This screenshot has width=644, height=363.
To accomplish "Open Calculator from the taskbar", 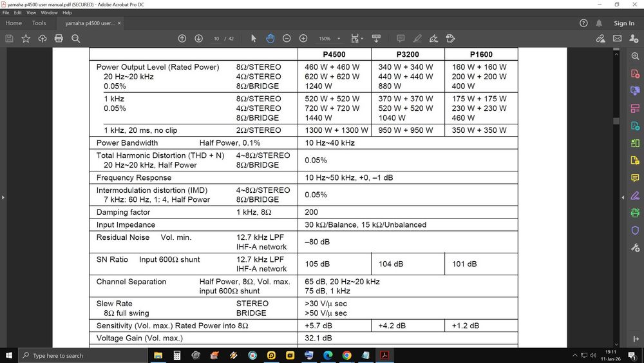I will pos(177,356).
